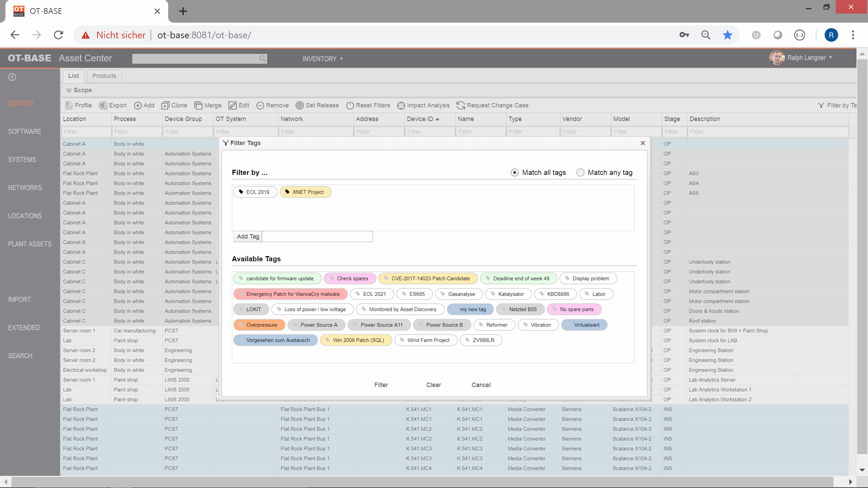Viewport: 868px width, 488px height.
Task: Open the INVENTORY dropdown menu
Action: [322, 59]
